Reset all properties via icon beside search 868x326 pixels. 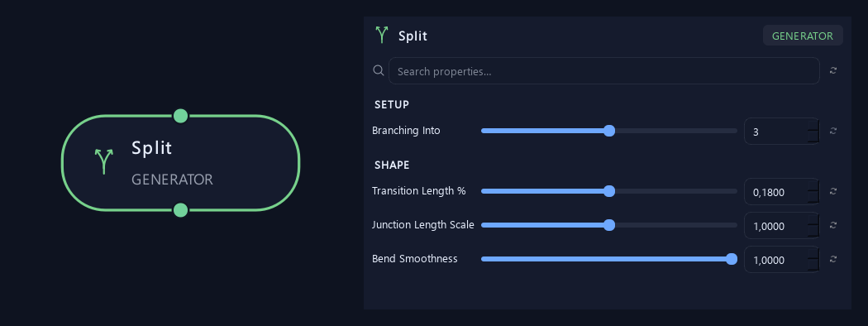point(833,71)
